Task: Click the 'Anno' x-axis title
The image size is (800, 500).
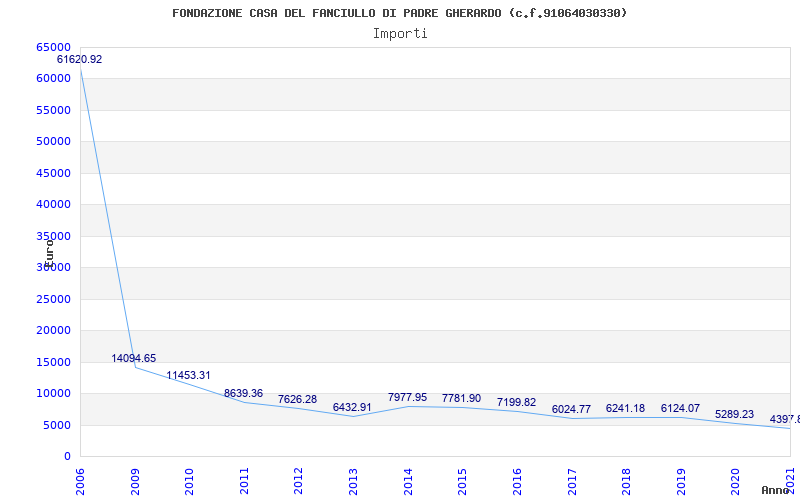Action: [x=776, y=490]
